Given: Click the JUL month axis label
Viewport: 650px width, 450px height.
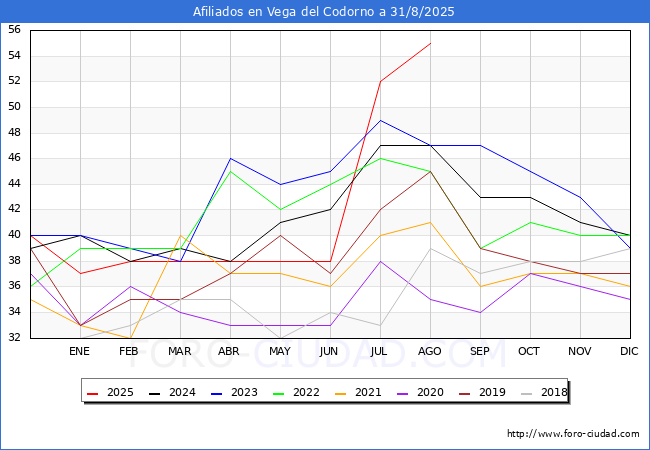Looking at the screenshot, I should (379, 352).
